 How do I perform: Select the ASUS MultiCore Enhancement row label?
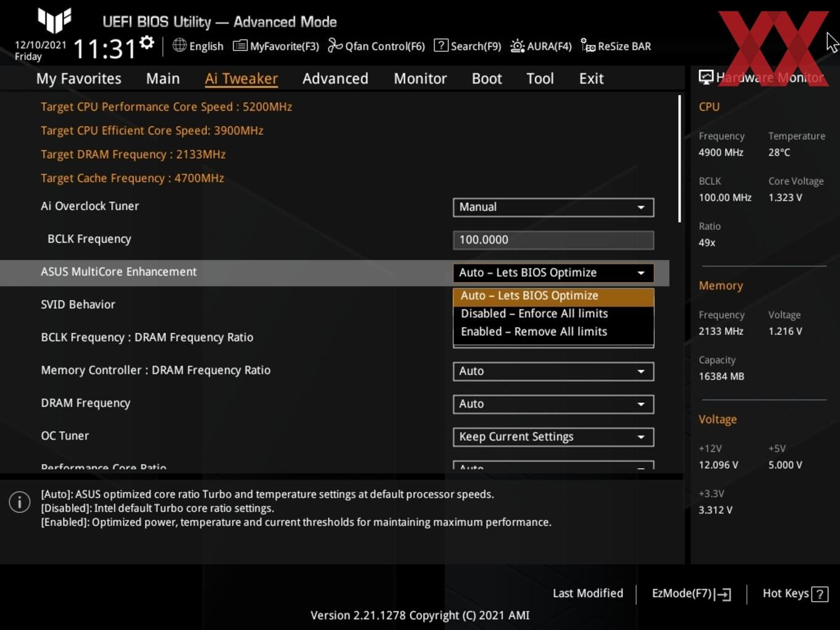[x=119, y=272]
